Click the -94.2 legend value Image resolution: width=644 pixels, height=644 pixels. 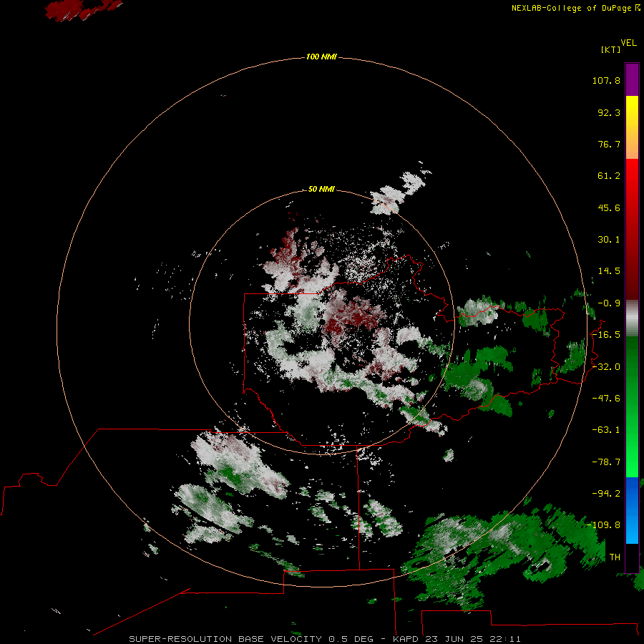coord(606,494)
